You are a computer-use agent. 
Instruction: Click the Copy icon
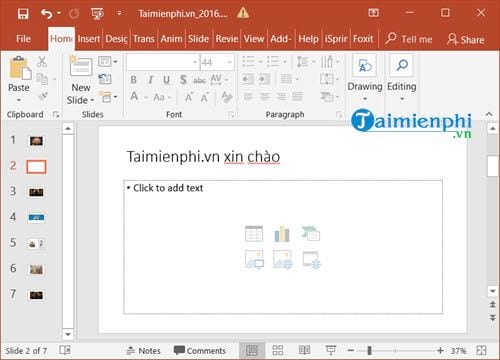[x=42, y=79]
